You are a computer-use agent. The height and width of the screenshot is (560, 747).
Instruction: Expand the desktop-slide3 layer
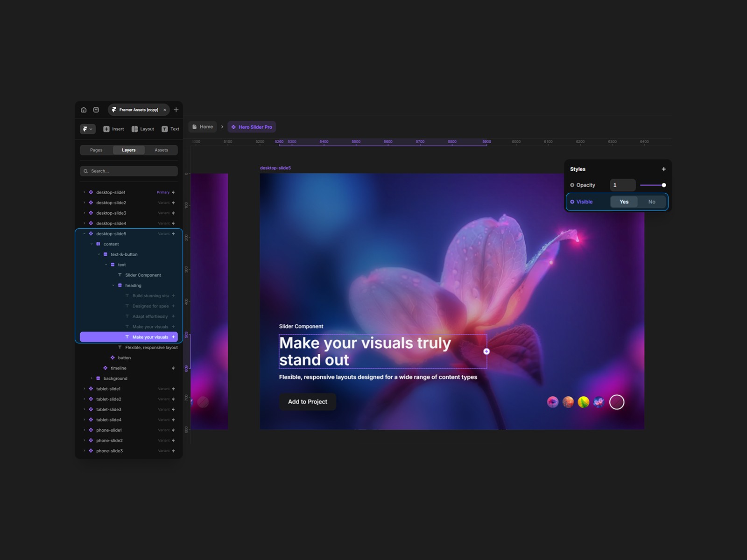coord(84,213)
